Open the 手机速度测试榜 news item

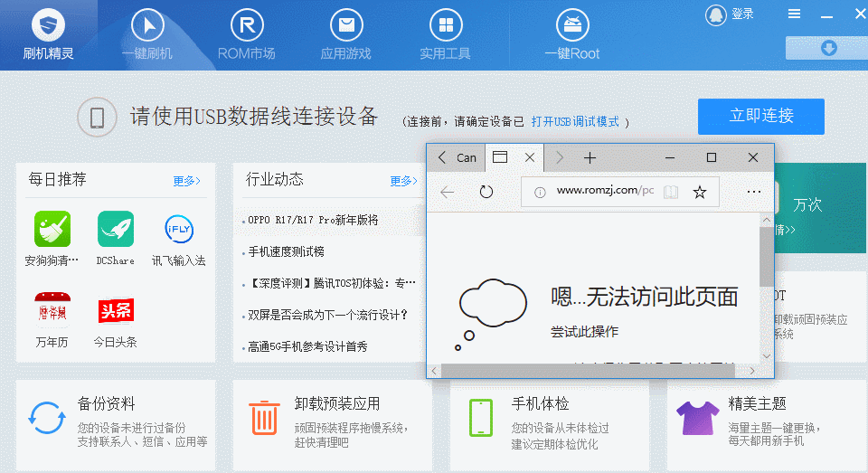pos(287,251)
